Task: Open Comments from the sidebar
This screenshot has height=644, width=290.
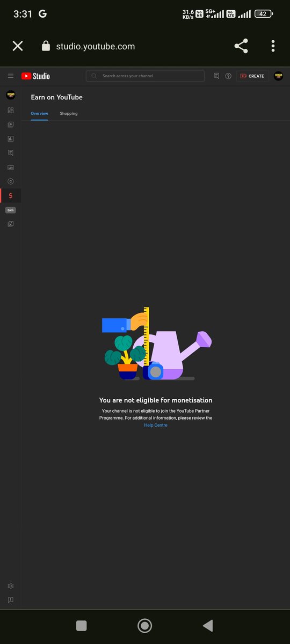Action: (x=10, y=153)
